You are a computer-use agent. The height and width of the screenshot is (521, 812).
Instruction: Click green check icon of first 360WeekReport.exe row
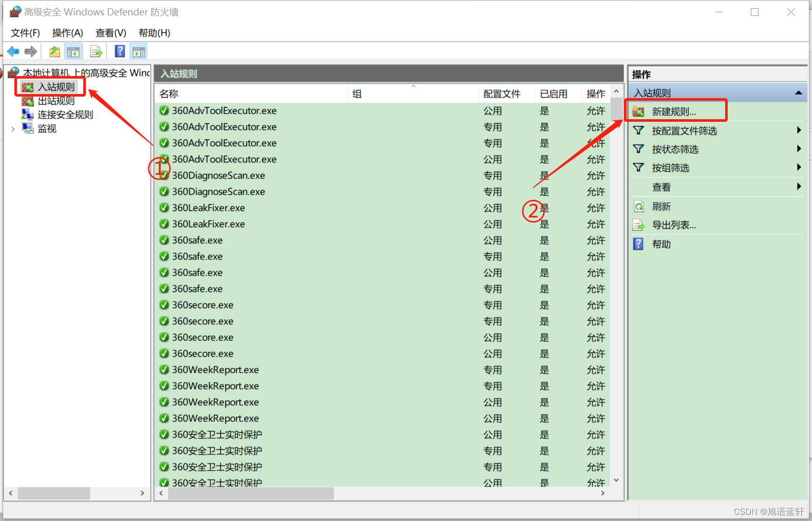pyautogui.click(x=164, y=369)
